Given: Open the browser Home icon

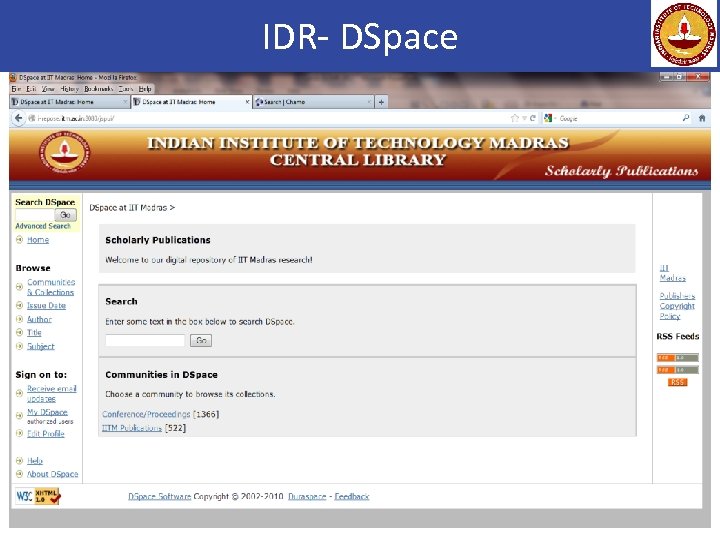Looking at the screenshot, I should pos(702,118).
